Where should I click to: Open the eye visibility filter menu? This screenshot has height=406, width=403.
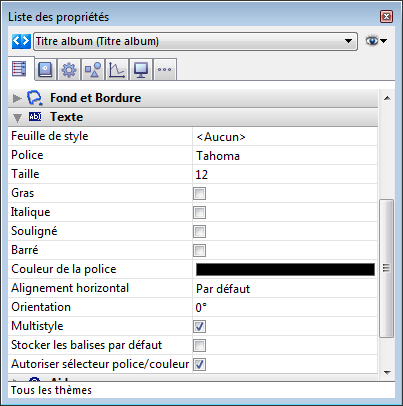tap(376, 41)
